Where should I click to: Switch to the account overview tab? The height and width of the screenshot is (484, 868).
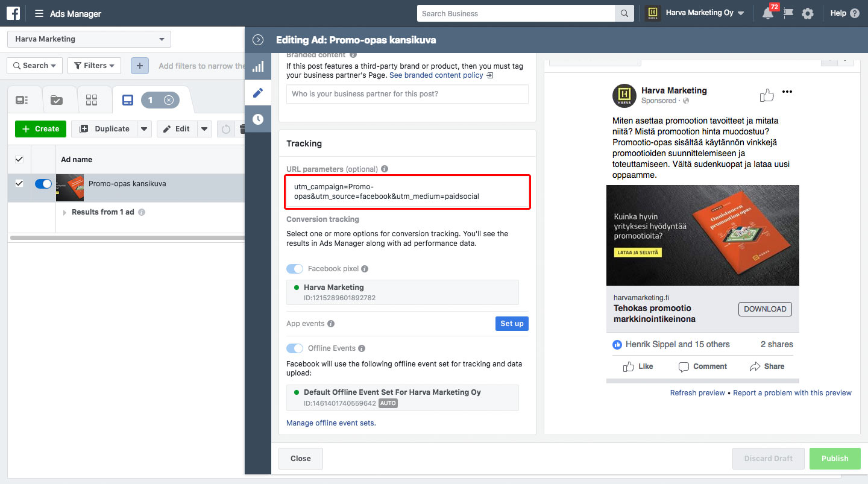[x=22, y=100]
